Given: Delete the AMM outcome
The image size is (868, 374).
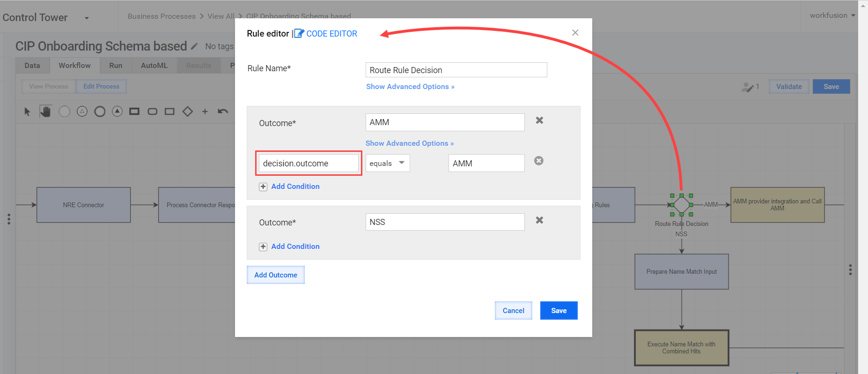Looking at the screenshot, I should coord(539,120).
